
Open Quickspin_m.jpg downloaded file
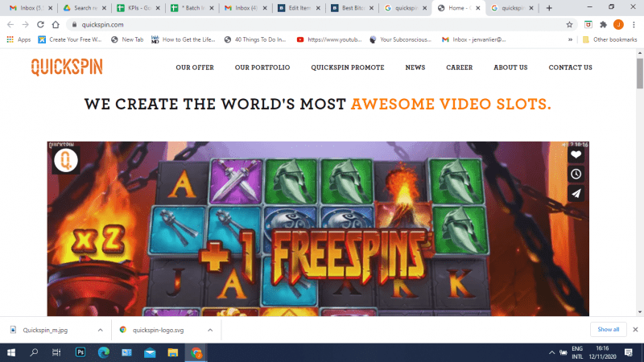coord(45,330)
